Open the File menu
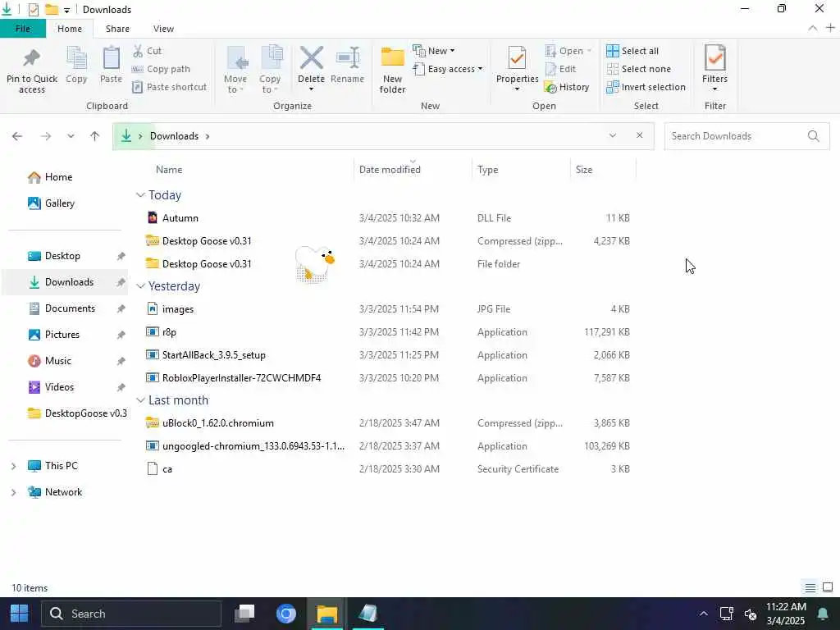Viewport: 840px width, 630px height. coord(23,29)
